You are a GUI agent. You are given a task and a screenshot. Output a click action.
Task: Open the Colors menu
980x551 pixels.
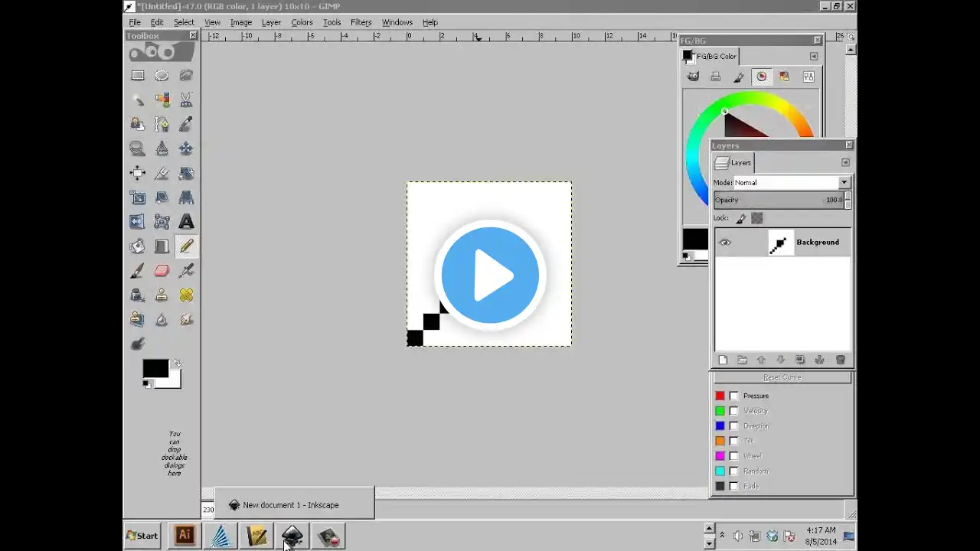302,22
